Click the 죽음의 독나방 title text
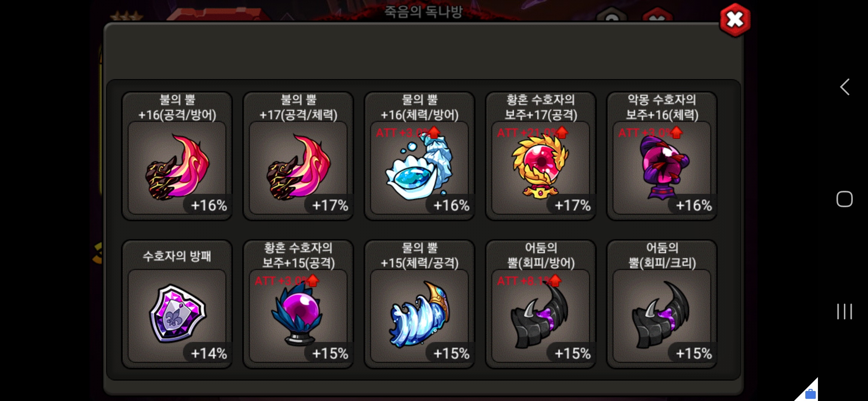868x401 pixels. click(423, 12)
